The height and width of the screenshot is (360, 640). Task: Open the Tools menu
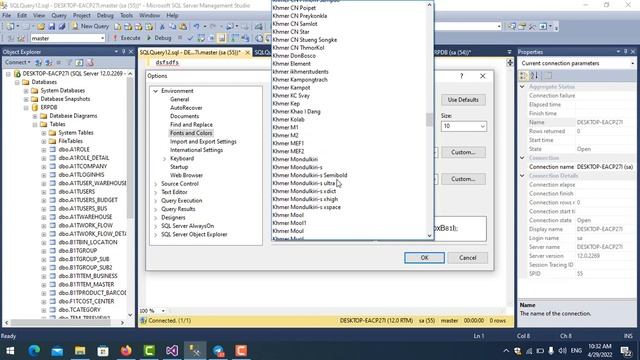coord(126,15)
